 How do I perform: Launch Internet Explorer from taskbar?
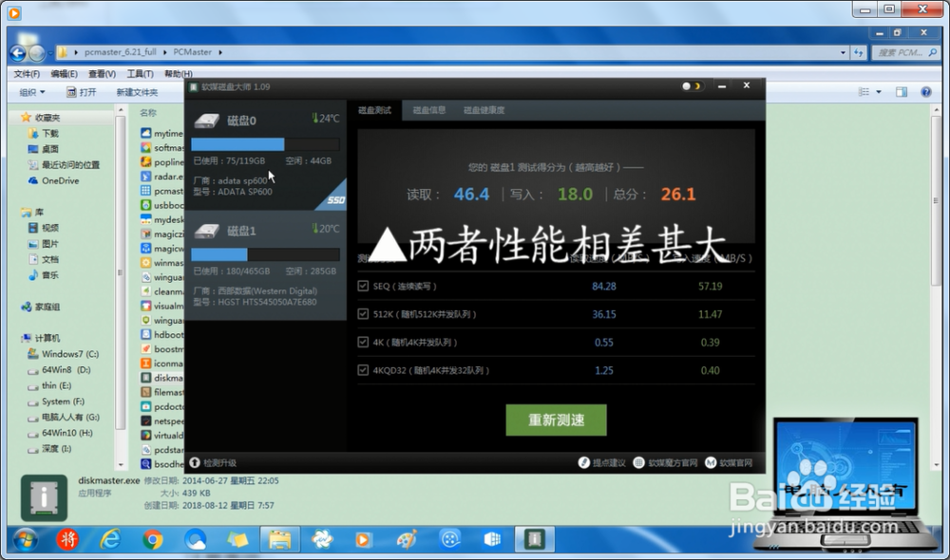(x=110, y=539)
